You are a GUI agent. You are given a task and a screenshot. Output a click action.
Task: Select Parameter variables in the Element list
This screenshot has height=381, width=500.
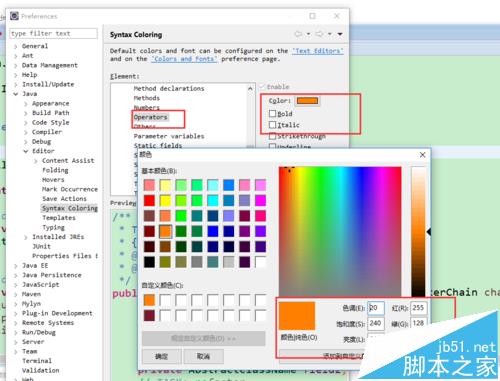[x=169, y=136]
